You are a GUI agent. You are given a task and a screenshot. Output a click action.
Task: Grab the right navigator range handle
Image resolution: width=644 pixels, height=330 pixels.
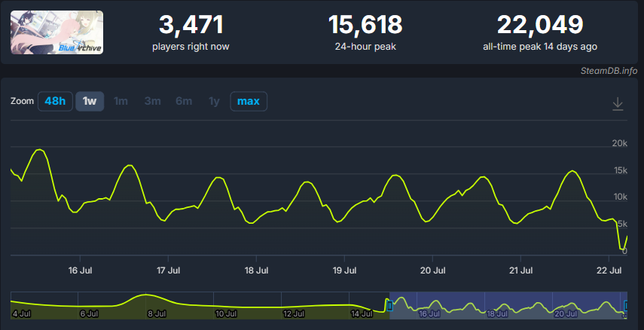627,305
